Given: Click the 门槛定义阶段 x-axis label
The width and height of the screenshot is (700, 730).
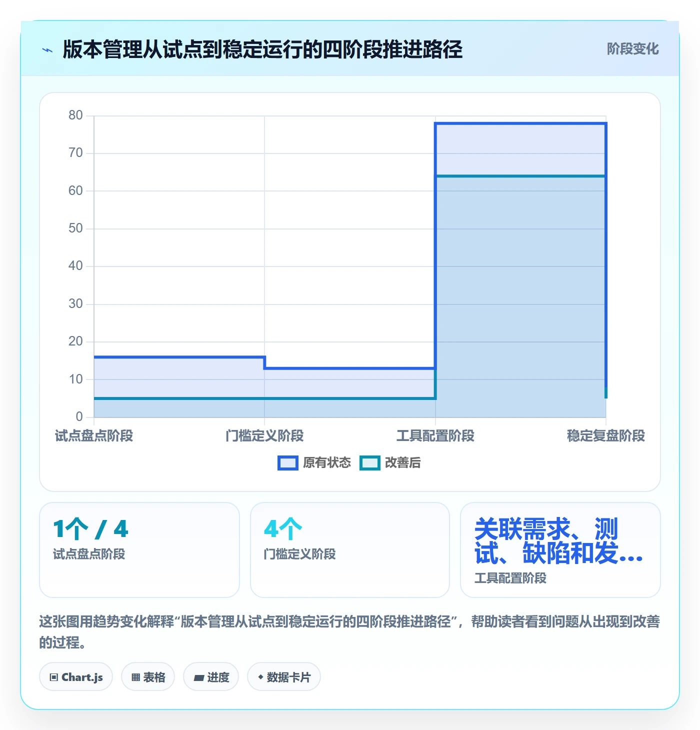Looking at the screenshot, I should [x=264, y=436].
